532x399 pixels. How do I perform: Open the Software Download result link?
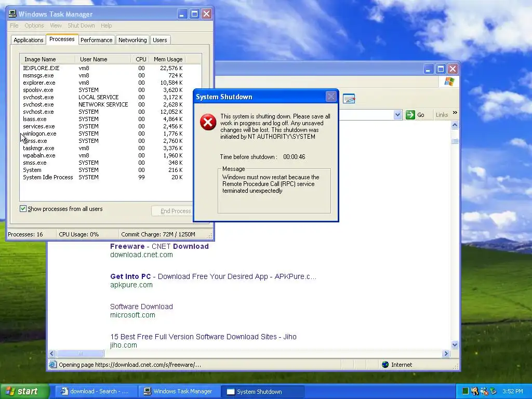[x=141, y=307]
